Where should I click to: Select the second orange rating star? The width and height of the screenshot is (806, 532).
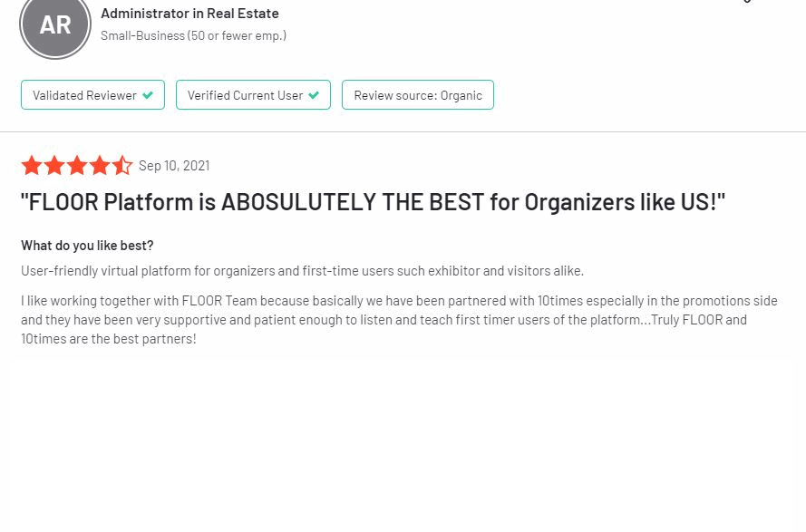pyautogui.click(x=54, y=166)
